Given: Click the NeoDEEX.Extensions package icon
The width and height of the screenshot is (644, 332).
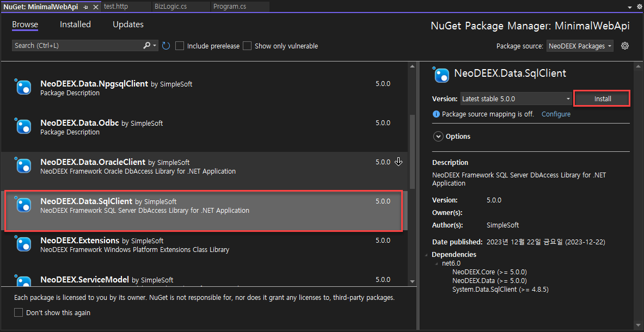Looking at the screenshot, I should [23, 244].
